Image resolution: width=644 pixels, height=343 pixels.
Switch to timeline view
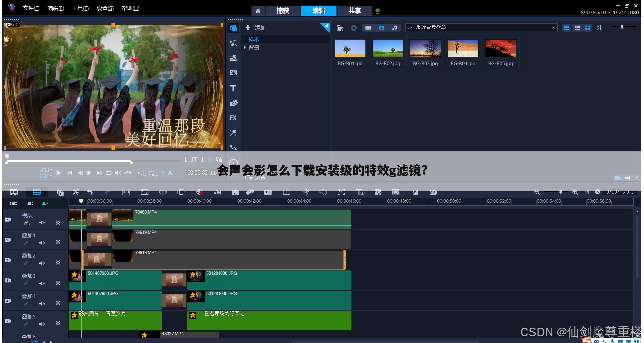[37, 192]
